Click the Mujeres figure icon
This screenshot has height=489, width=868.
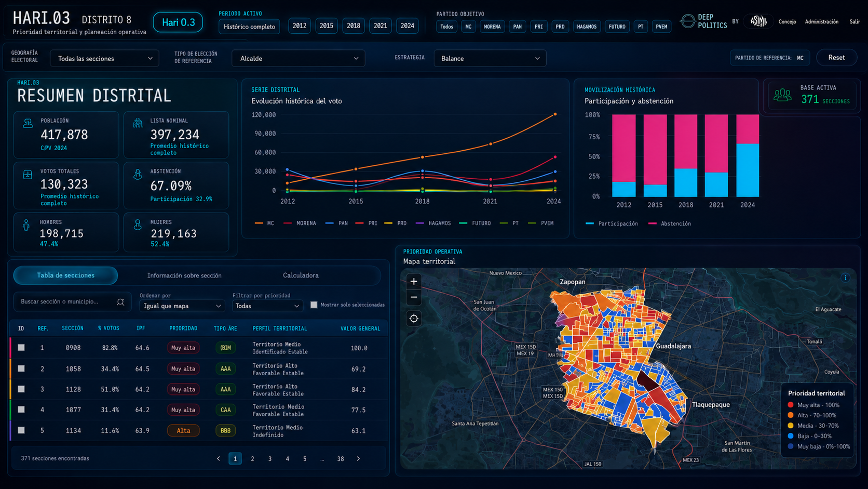[138, 224]
